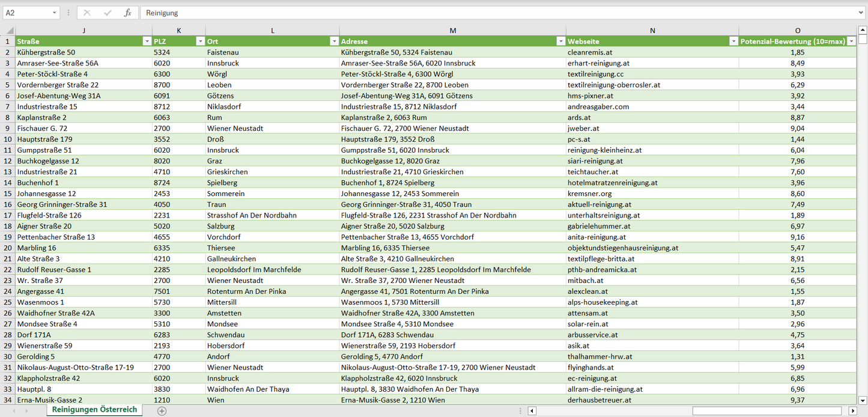Screen dimensions: 868x417
Task: Click the Enter checkmark icon in formula bar
Action: point(108,13)
